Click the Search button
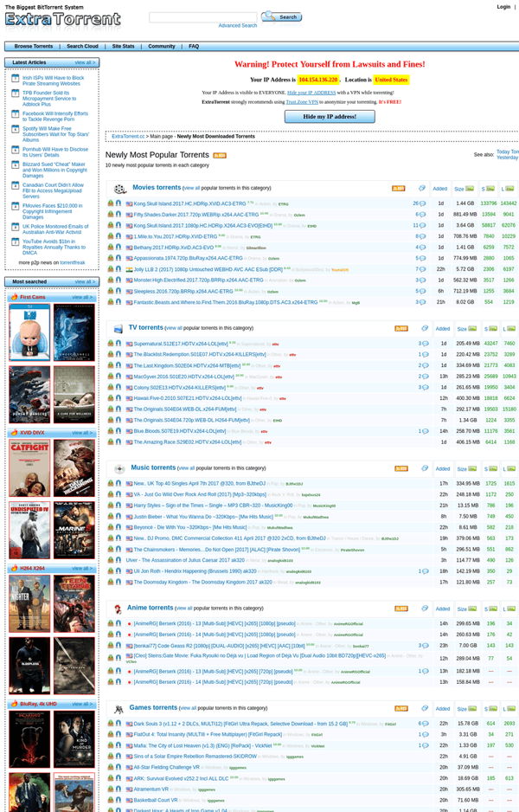This screenshot has width=519, height=812. point(281,17)
